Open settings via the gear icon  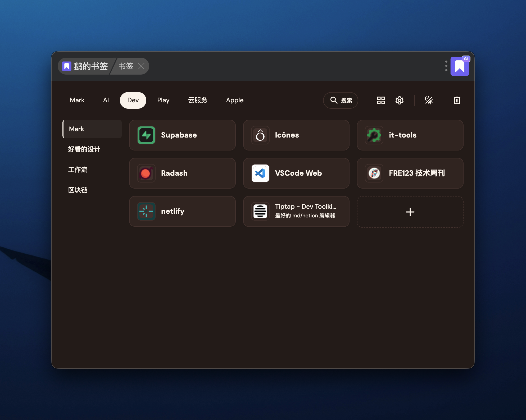(399, 100)
